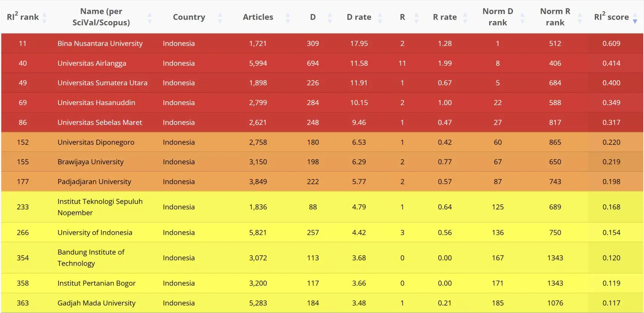Click R rate value 1.99
This screenshot has height=313, width=644.
445,63
